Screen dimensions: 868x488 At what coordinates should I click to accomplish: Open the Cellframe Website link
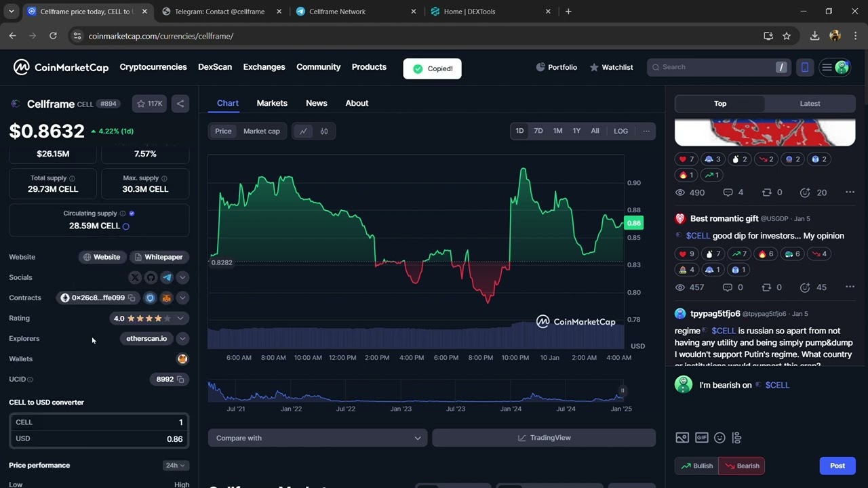click(x=102, y=257)
